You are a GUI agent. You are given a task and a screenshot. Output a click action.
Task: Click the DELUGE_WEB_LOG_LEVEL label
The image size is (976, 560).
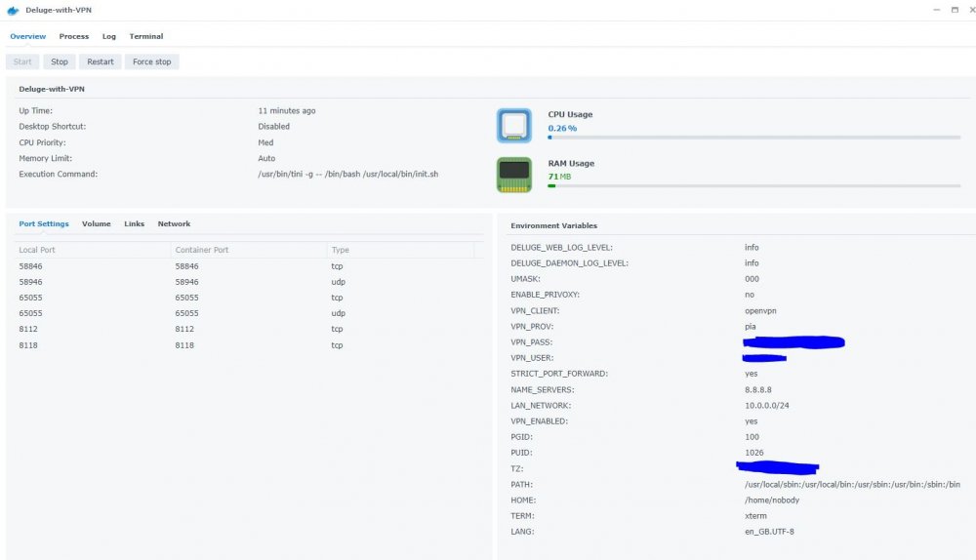561,248
